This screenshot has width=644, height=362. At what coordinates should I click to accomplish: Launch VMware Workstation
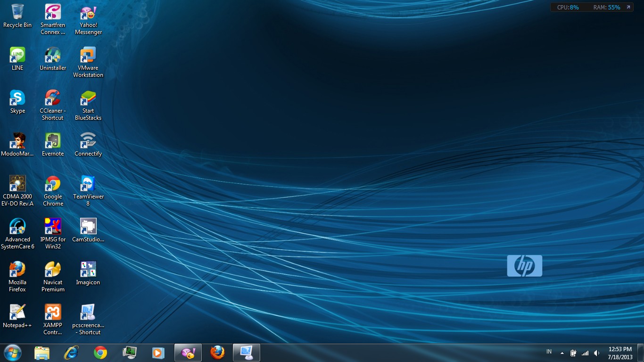(88, 55)
